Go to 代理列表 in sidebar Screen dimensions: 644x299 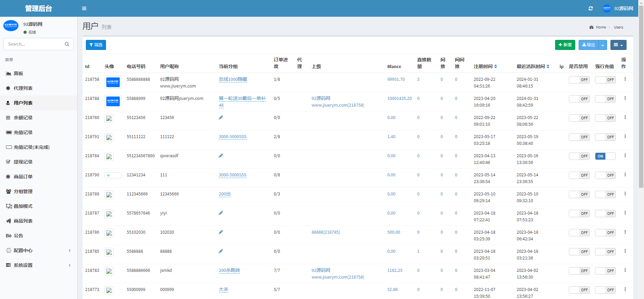39,88
